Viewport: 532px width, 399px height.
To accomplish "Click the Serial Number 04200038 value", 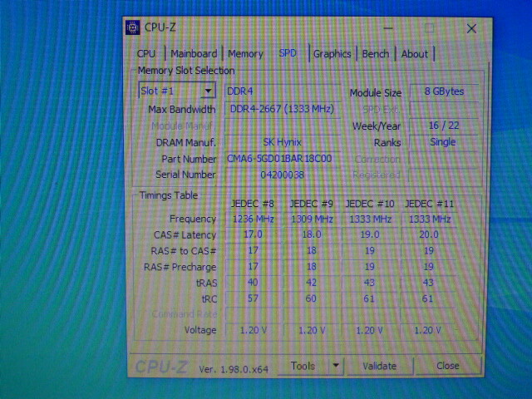I will 283,175.
